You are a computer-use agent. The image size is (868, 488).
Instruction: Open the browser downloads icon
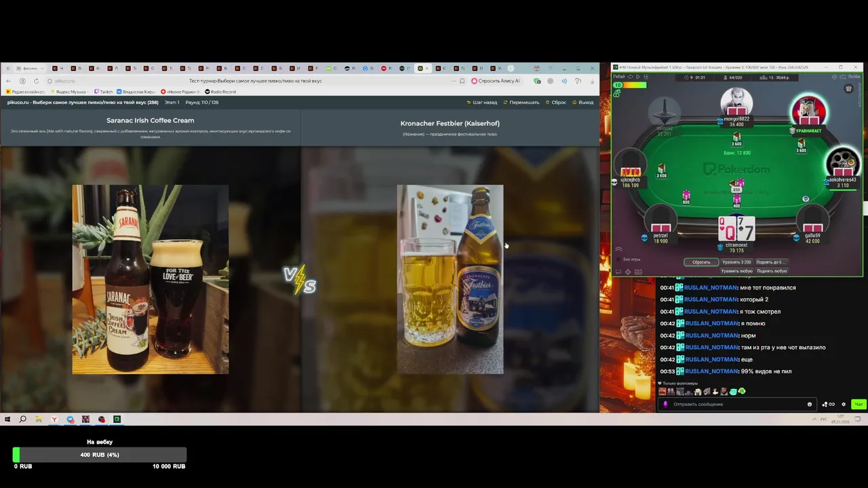592,81
